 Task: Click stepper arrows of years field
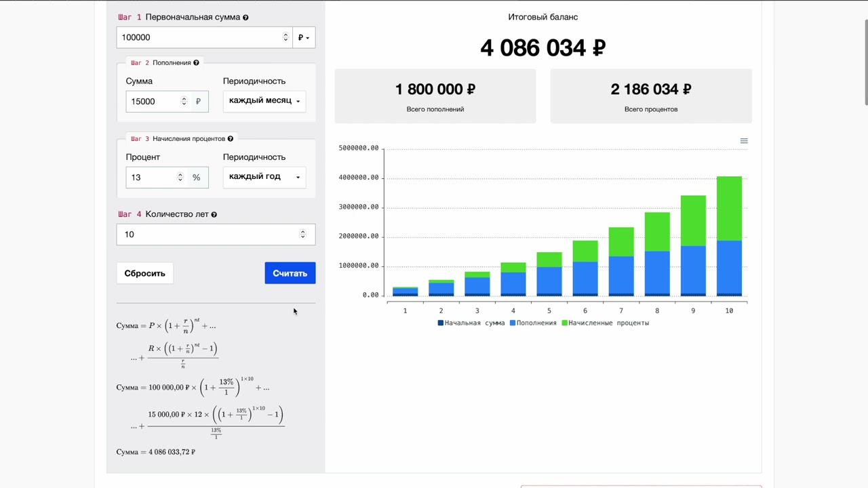click(x=302, y=234)
